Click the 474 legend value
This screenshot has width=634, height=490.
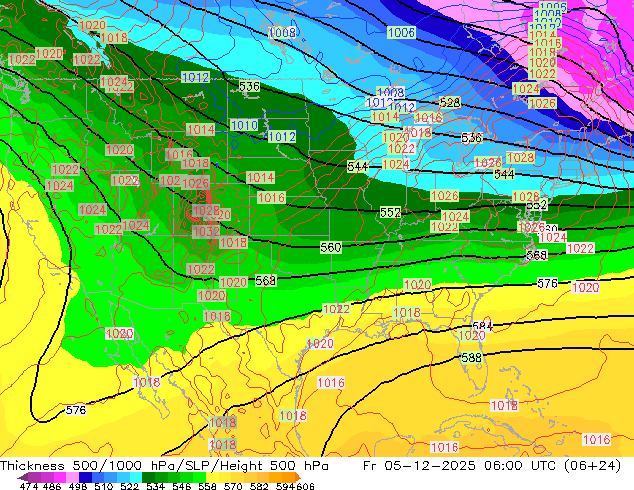pyautogui.click(x=29, y=486)
